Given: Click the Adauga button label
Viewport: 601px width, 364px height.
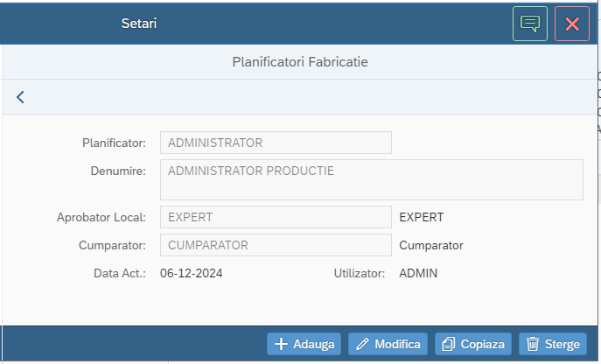Looking at the screenshot, I should pyautogui.click(x=313, y=345).
